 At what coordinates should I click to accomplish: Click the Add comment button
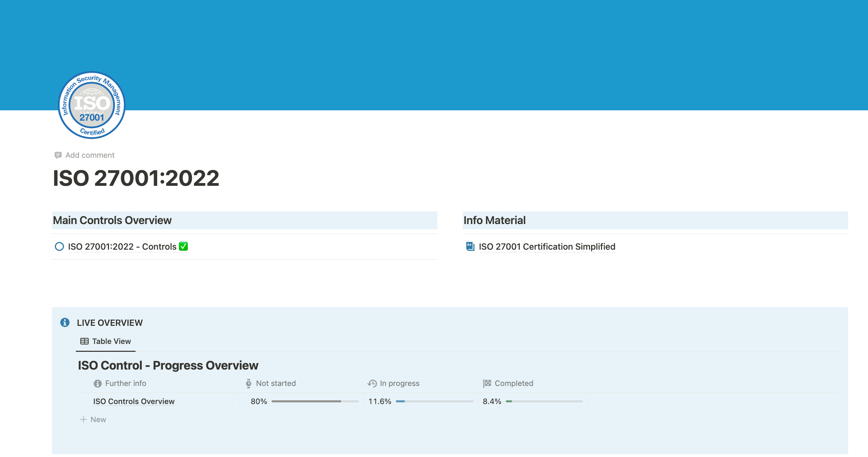(x=89, y=155)
